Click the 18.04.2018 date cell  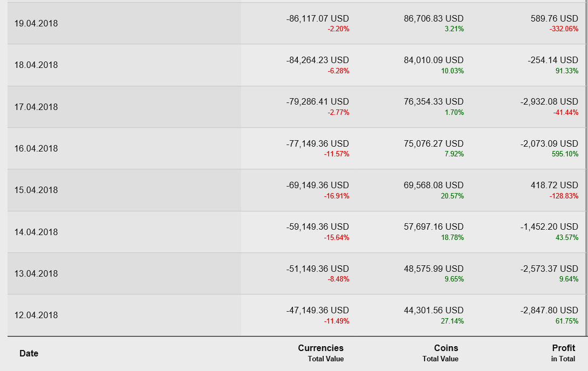click(36, 65)
